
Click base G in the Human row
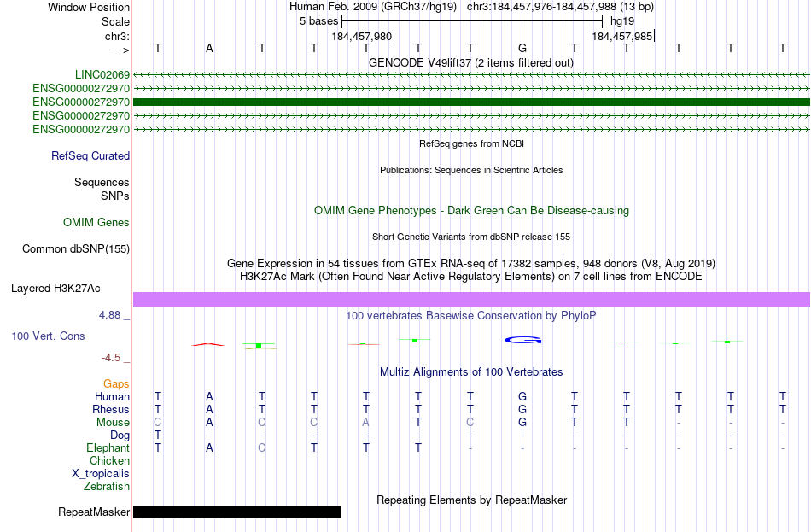tap(522, 397)
